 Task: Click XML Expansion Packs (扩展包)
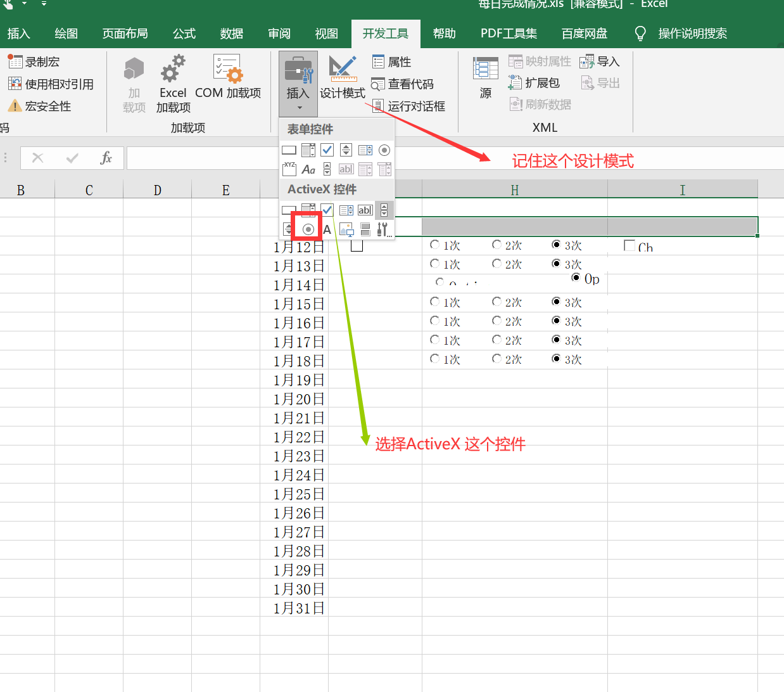[534, 82]
